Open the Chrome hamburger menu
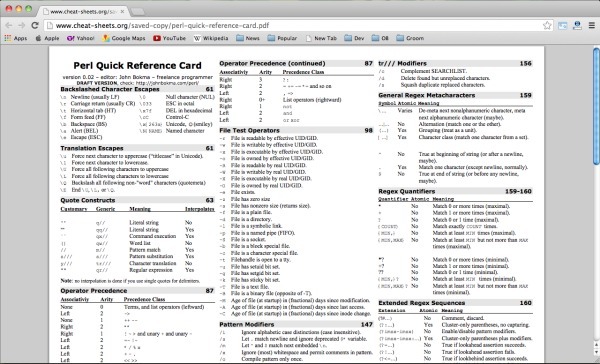 (592, 26)
